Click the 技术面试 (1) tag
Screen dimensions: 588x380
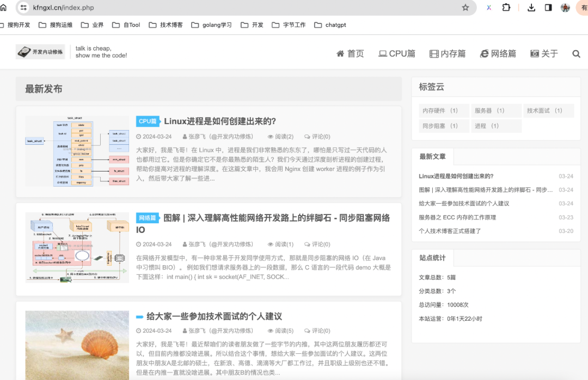point(548,111)
